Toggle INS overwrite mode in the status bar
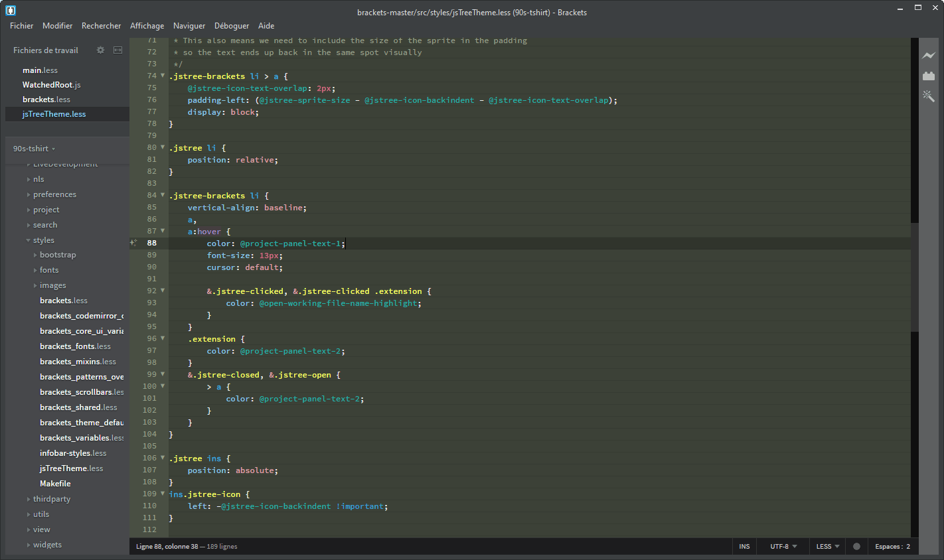 744,546
